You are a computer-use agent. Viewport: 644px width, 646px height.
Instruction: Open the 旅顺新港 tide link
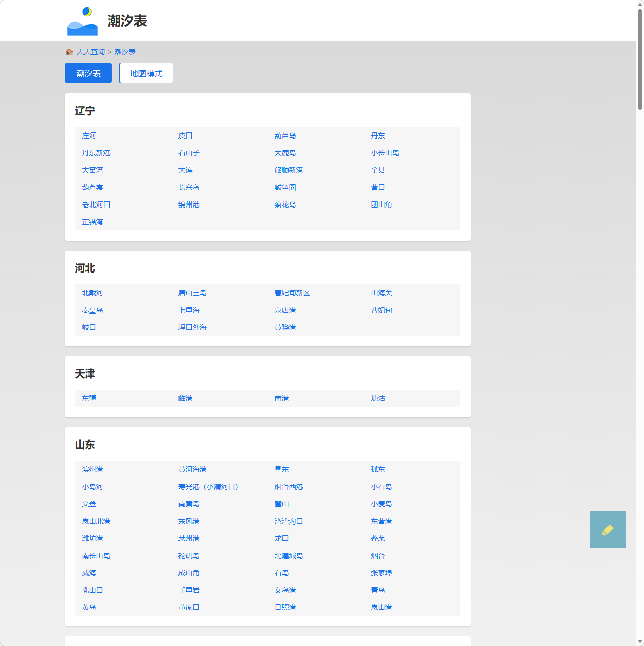click(x=289, y=170)
